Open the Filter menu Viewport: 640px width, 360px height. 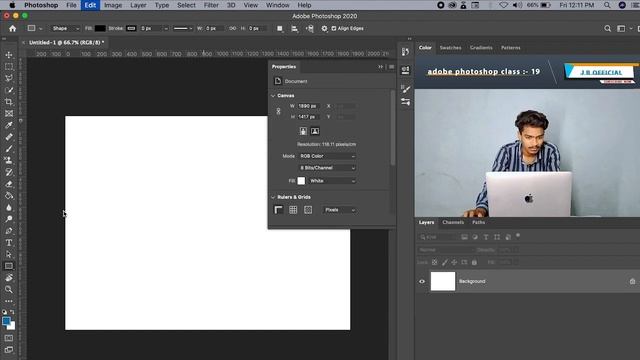[211, 5]
